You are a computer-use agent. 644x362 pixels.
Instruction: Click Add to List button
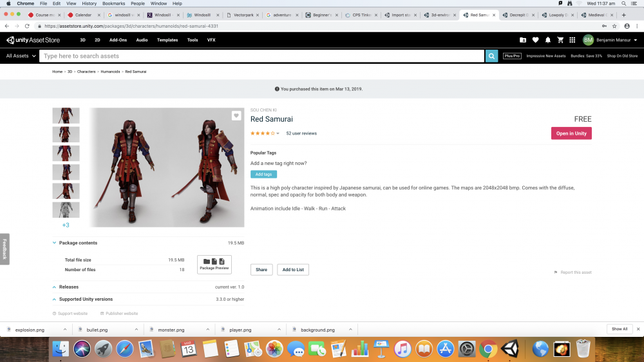[293, 269]
